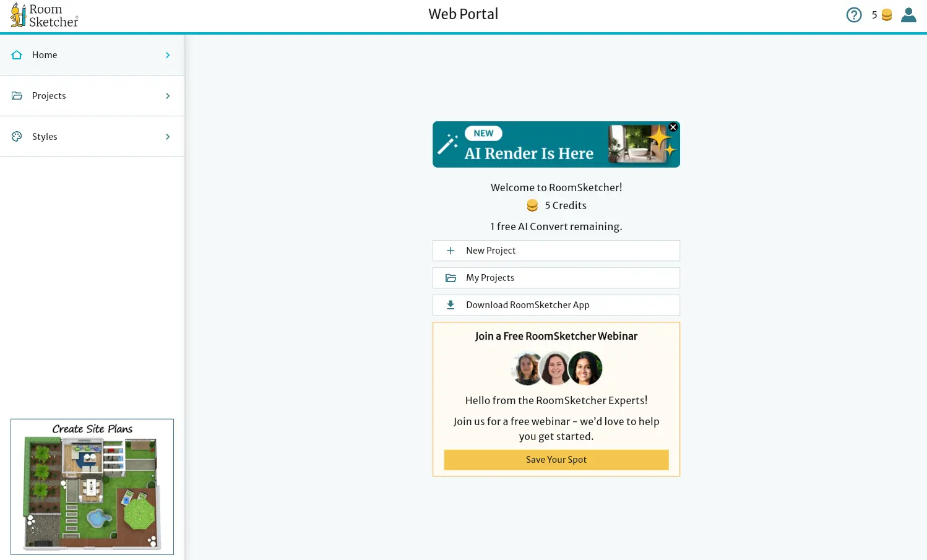Click the RoomSketcher logo
Screen dimensions: 927x560
[45, 15]
